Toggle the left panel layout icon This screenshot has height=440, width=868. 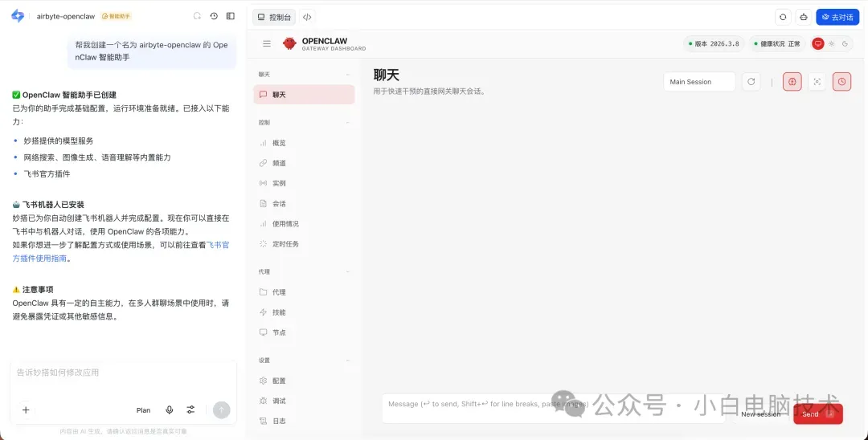[x=231, y=17]
